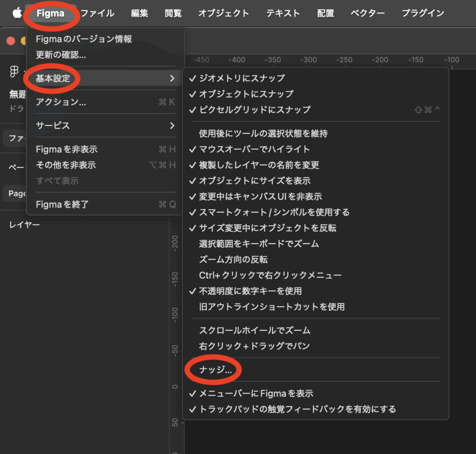
Task: Enable スクロールホイールでズーム option
Action: (254, 330)
